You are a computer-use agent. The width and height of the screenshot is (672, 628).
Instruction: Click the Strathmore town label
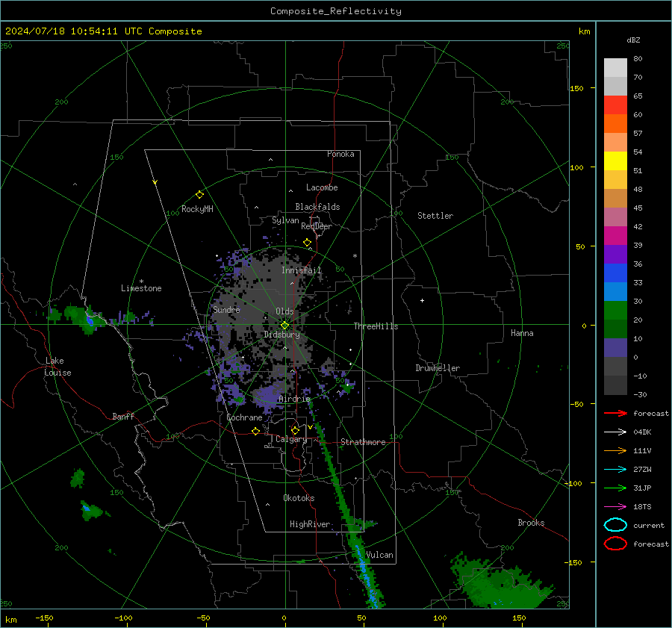pyautogui.click(x=363, y=442)
